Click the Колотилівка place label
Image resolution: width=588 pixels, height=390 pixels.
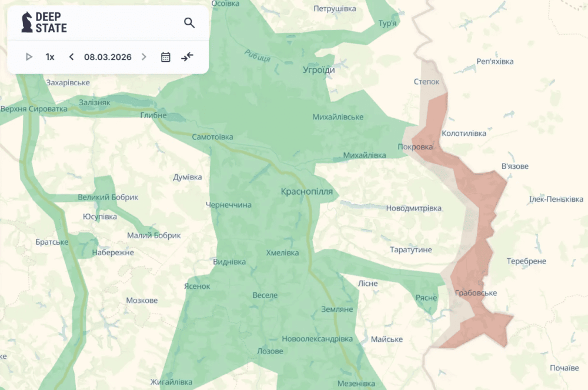coord(463,134)
